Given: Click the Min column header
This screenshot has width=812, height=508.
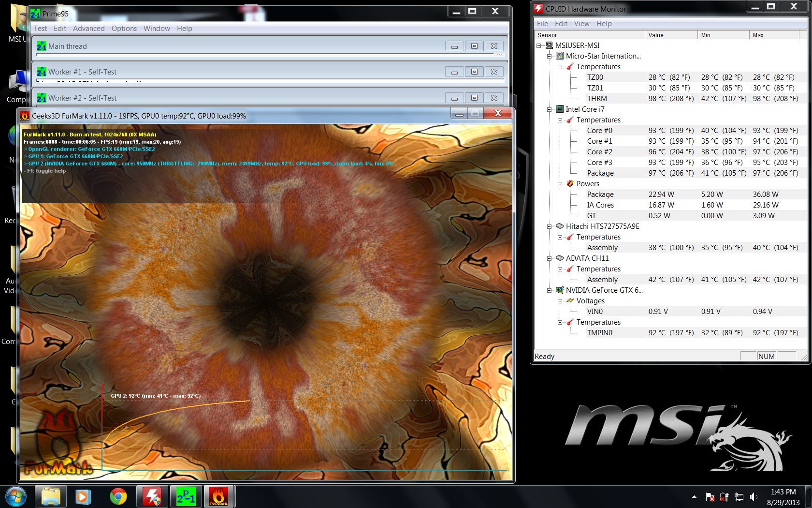Looking at the screenshot, I should pos(724,35).
